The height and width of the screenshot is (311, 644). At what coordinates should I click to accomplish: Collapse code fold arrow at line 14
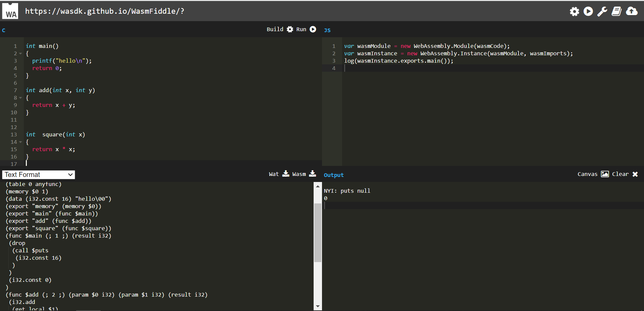pos(20,142)
